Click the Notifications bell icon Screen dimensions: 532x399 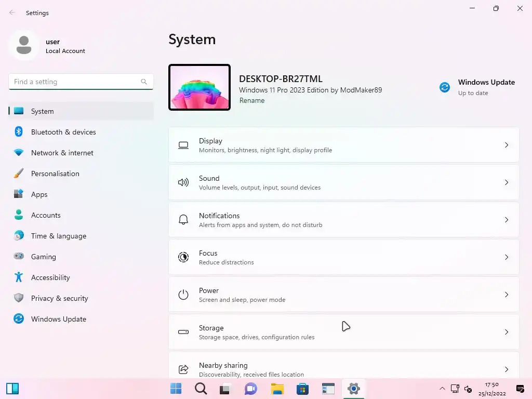point(183,220)
